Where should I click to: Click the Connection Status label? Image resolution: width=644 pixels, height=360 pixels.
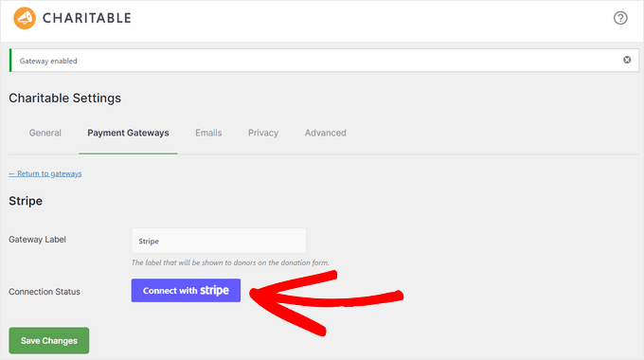click(x=45, y=292)
